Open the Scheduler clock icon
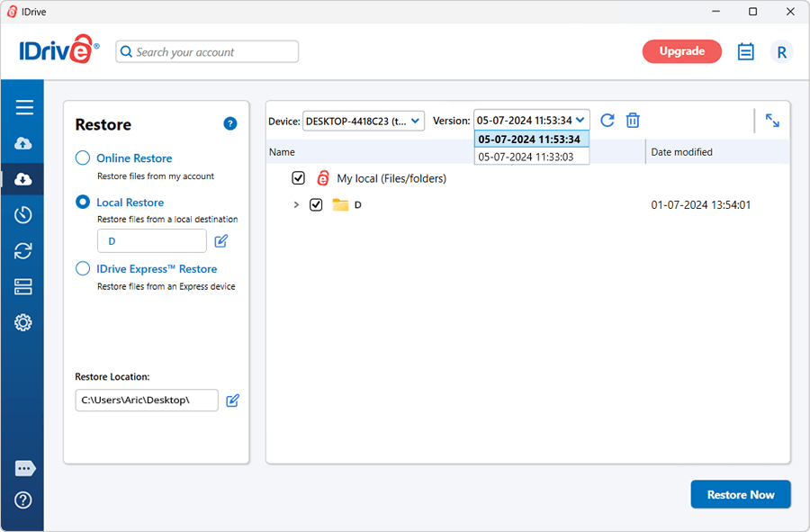This screenshot has width=810, height=532. pyautogui.click(x=22, y=215)
